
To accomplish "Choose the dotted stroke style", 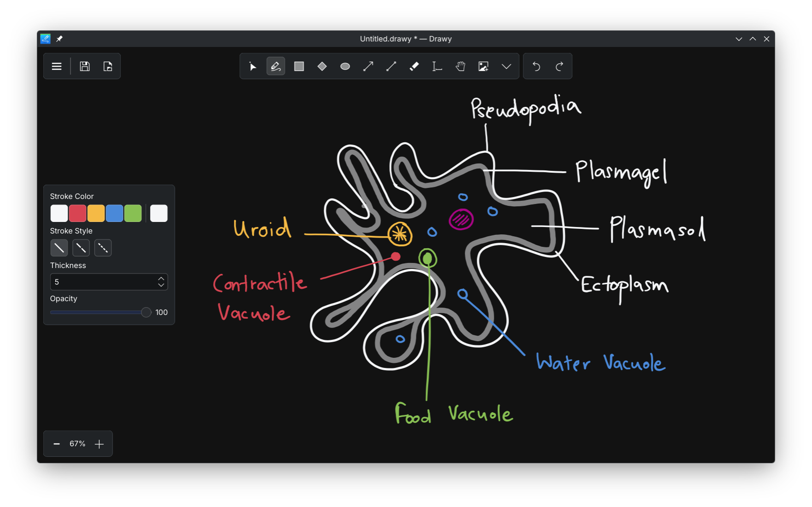I will tap(103, 248).
